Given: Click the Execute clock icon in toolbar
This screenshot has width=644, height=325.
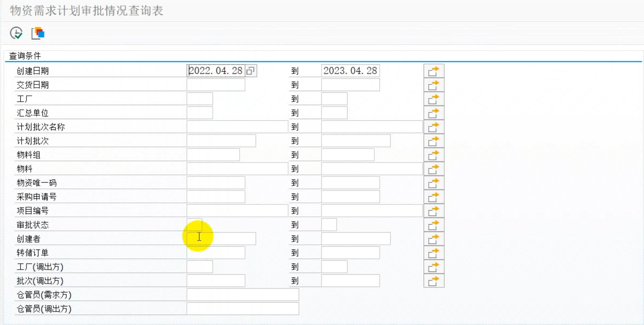Looking at the screenshot, I should point(16,33).
